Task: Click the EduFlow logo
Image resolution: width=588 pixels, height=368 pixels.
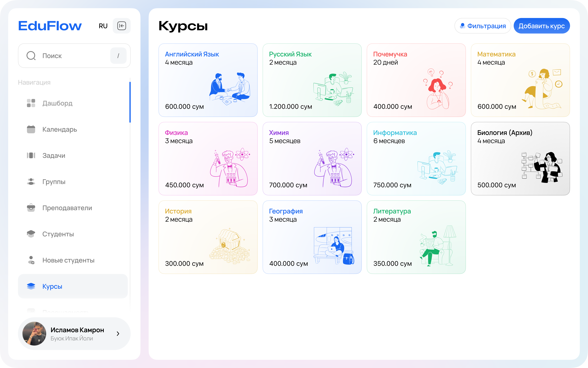Action: 50,26
